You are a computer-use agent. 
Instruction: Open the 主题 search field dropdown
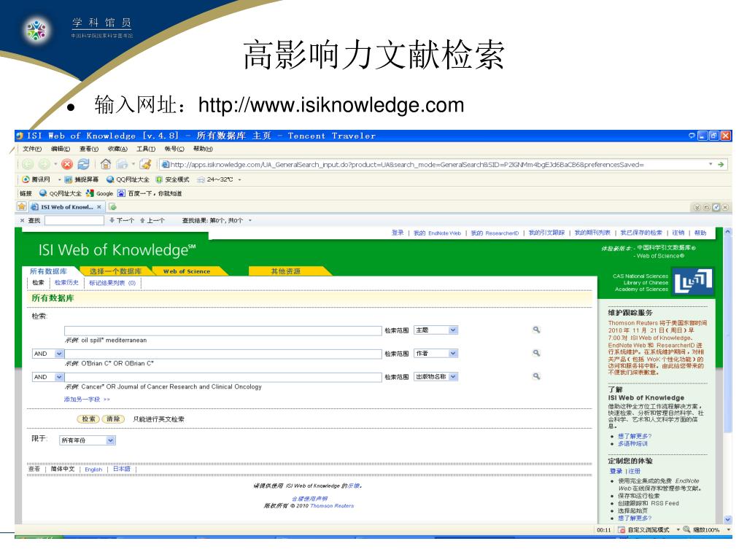pyautogui.click(x=436, y=330)
